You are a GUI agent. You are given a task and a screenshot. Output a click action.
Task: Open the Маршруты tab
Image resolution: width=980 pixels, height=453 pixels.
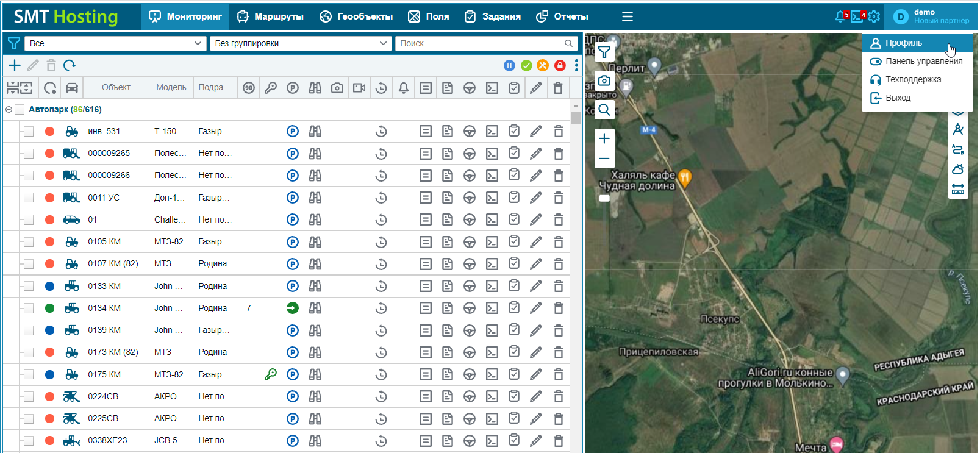pos(270,16)
